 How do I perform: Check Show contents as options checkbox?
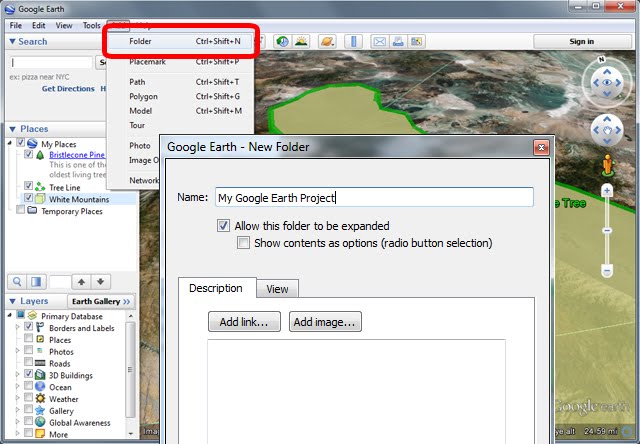point(243,242)
